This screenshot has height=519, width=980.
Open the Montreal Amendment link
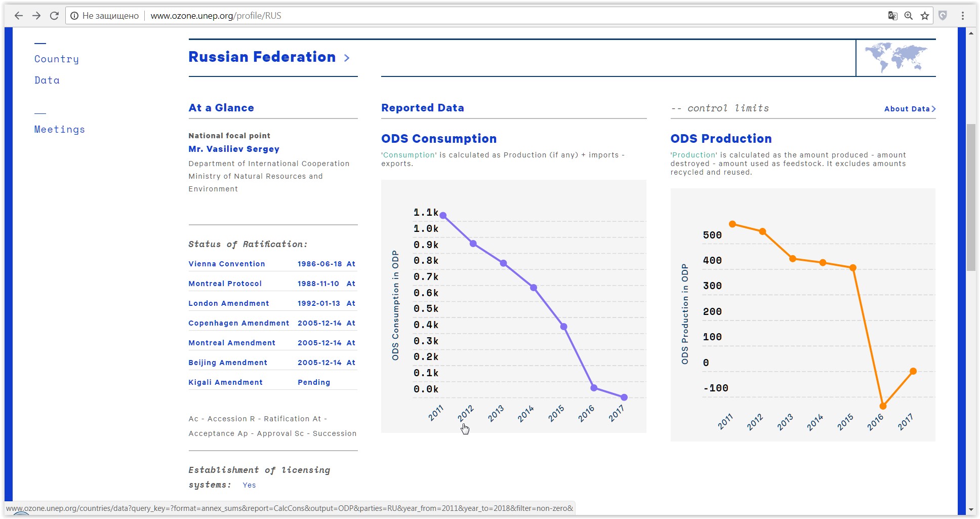232,343
